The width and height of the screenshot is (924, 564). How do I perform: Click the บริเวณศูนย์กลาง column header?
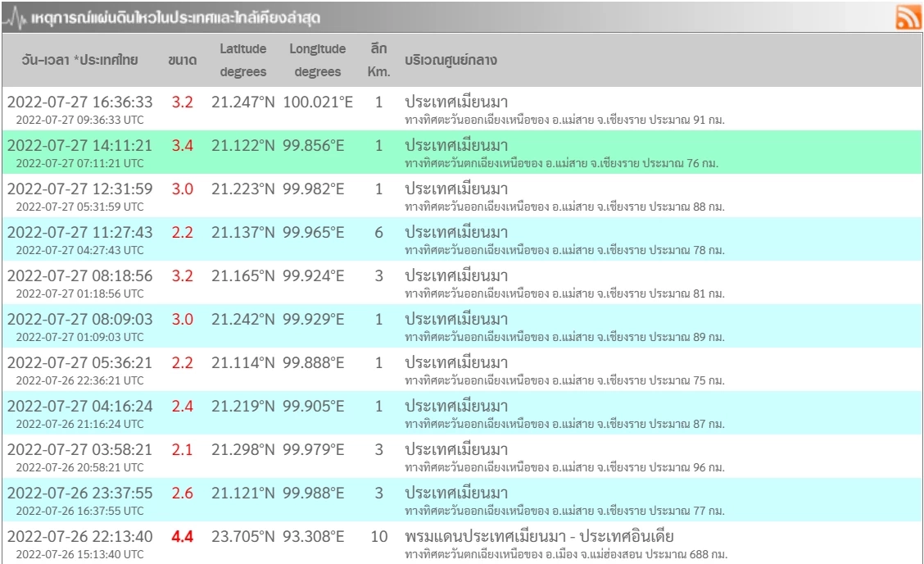(x=451, y=61)
